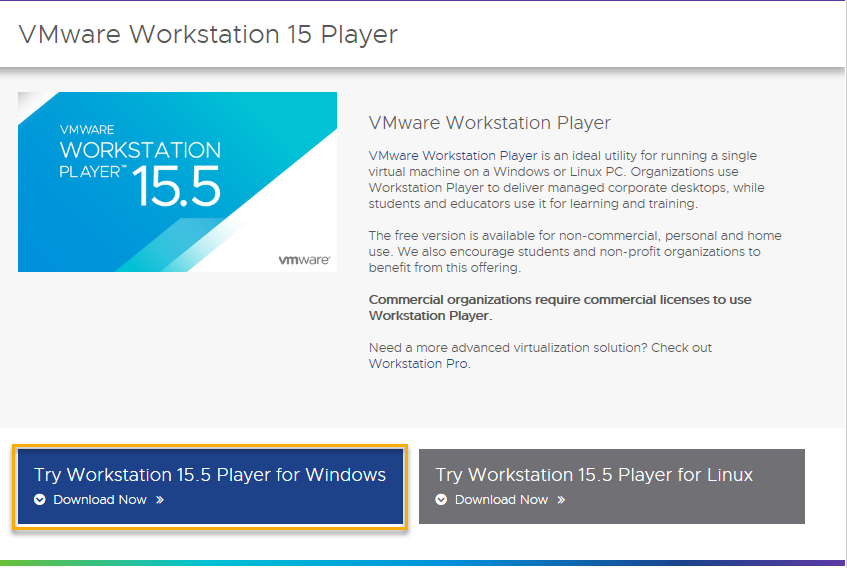The height and width of the screenshot is (568, 847).
Task: Click the Windows download circle arrow icon
Action: 39,499
